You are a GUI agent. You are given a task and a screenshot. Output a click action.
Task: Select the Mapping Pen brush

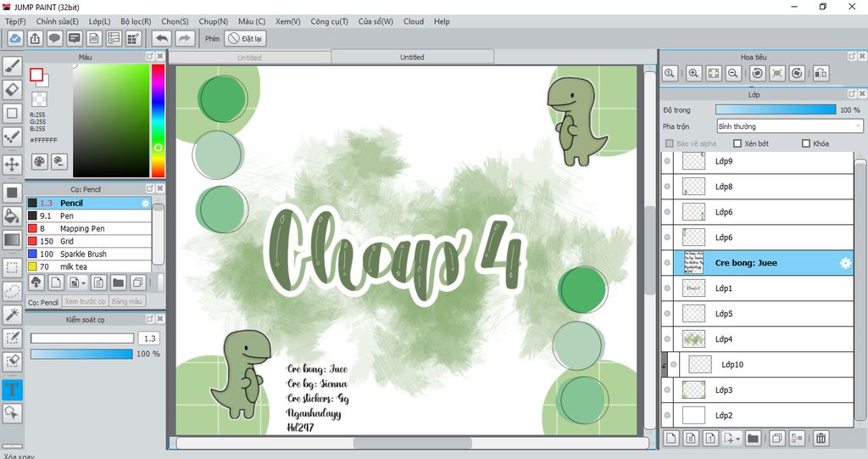click(89, 228)
